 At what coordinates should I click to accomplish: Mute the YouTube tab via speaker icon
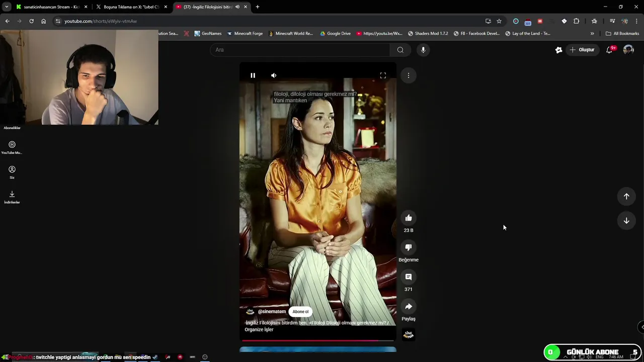pyautogui.click(x=237, y=7)
